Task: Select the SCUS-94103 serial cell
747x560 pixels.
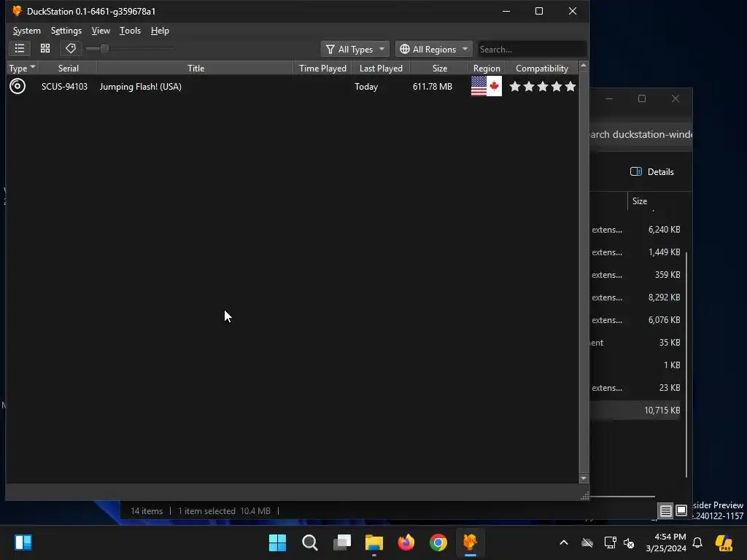Action: [x=64, y=87]
